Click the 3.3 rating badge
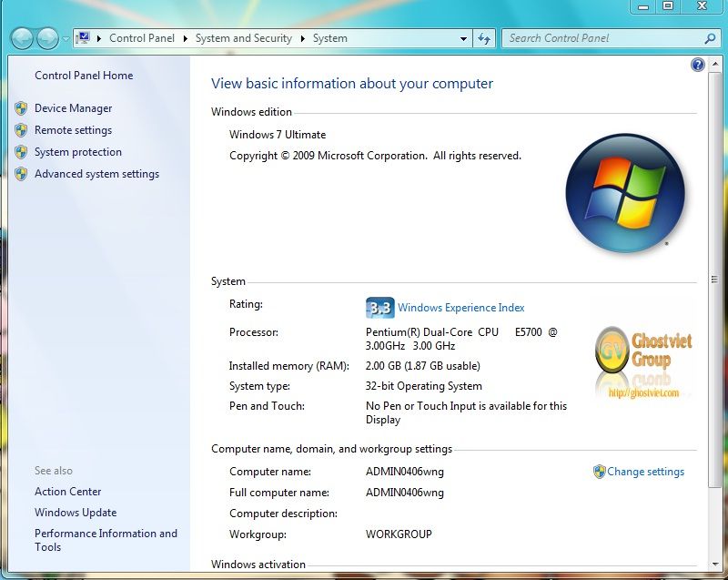This screenshot has width=728, height=580. coord(379,308)
